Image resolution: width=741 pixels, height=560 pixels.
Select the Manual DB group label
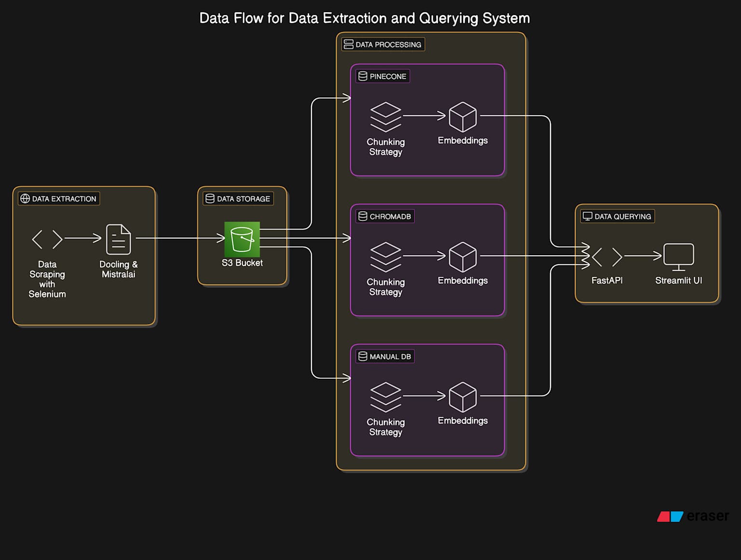[384, 356]
